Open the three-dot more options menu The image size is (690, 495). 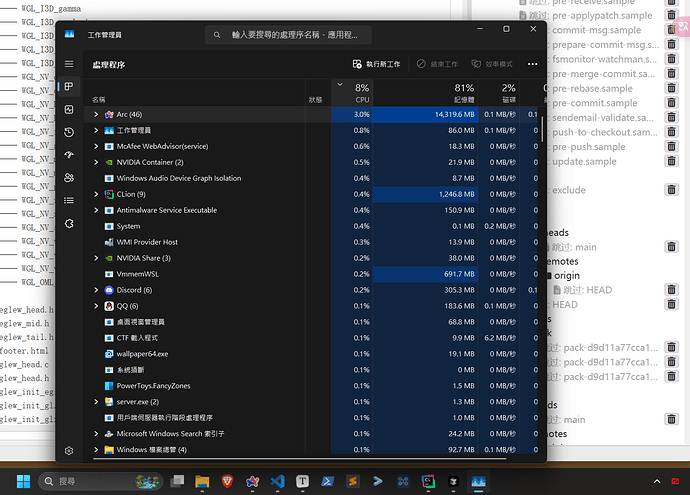pos(532,64)
